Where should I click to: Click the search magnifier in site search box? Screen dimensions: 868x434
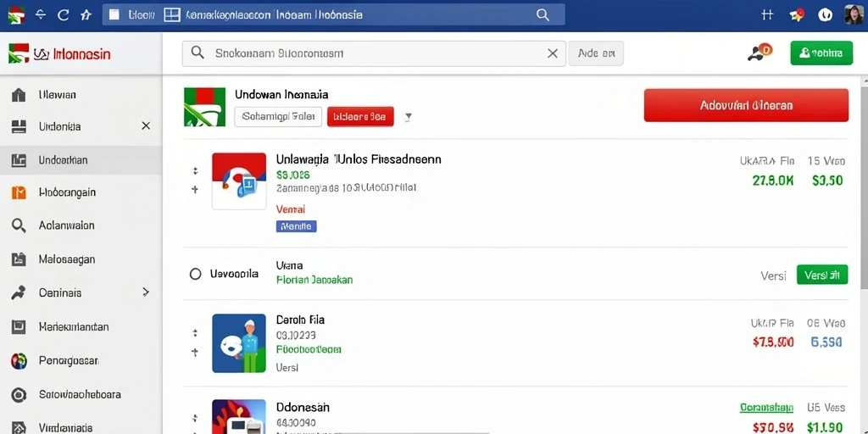click(198, 53)
